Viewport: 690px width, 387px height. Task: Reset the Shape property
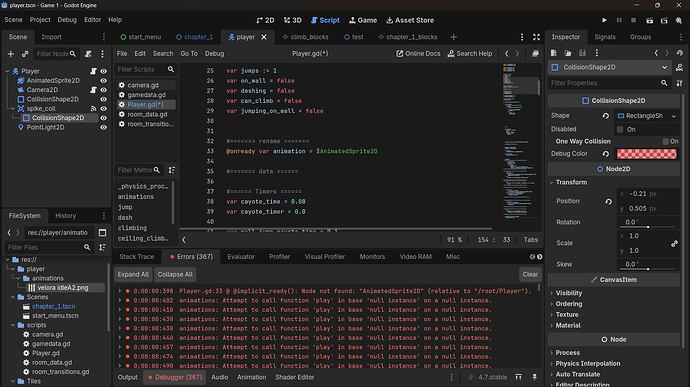pyautogui.click(x=606, y=116)
